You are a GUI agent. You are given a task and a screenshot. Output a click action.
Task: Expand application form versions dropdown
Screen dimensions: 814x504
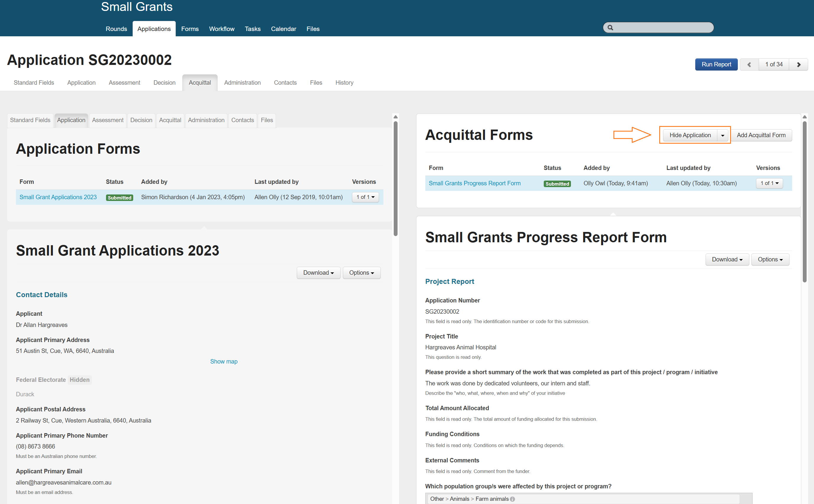tap(365, 197)
